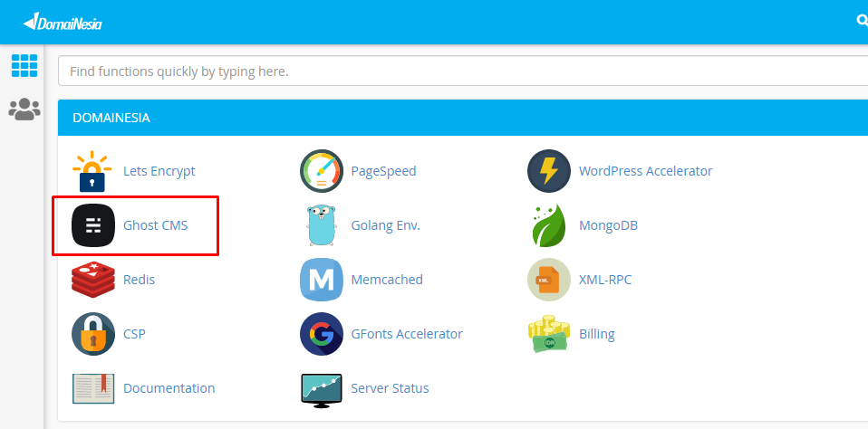The height and width of the screenshot is (429, 868).
Task: Click the XML-RPC file icon
Action: [548, 280]
